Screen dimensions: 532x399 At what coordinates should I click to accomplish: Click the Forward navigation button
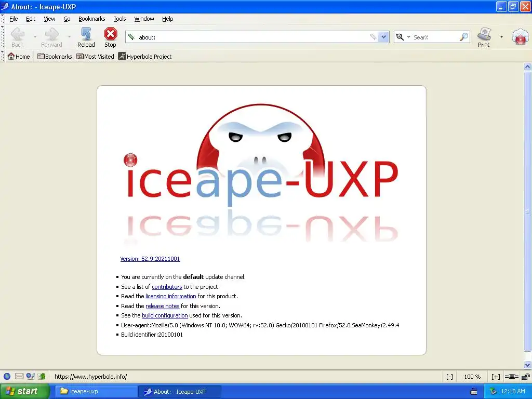point(51,37)
